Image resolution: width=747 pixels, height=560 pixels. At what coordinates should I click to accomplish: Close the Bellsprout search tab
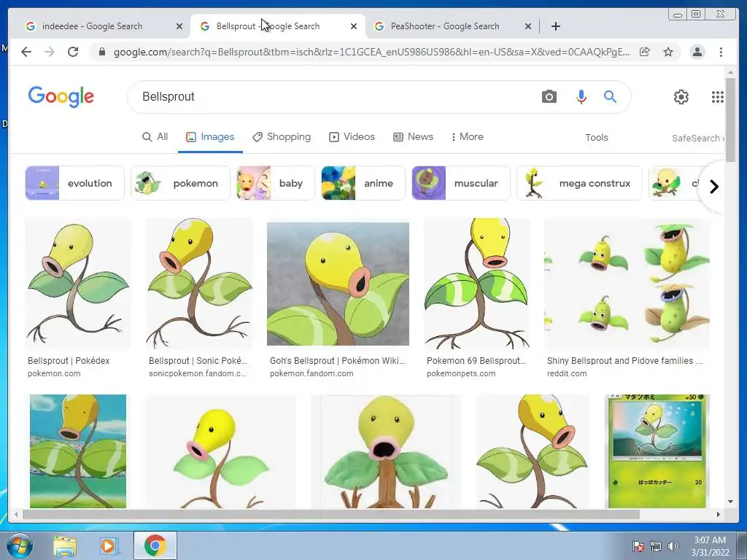point(354,26)
